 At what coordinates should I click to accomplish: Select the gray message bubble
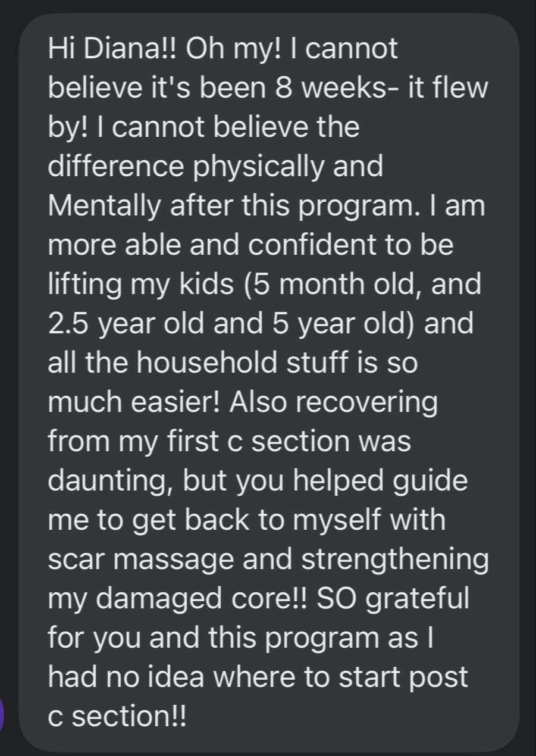[x=269, y=382]
